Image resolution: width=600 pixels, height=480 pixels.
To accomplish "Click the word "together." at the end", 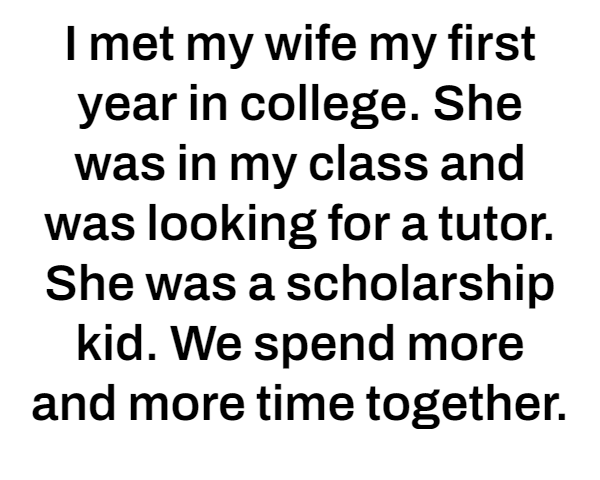I will (x=466, y=405).
